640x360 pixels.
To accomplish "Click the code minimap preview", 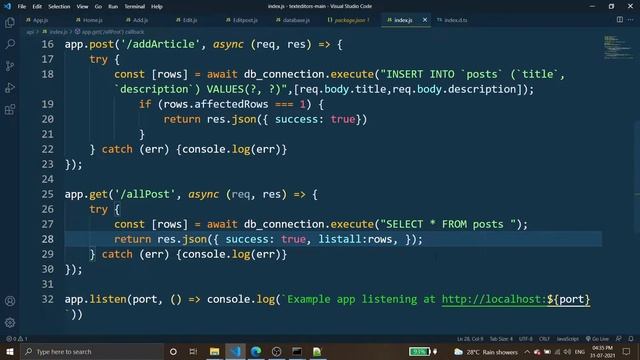I will 618,47.
